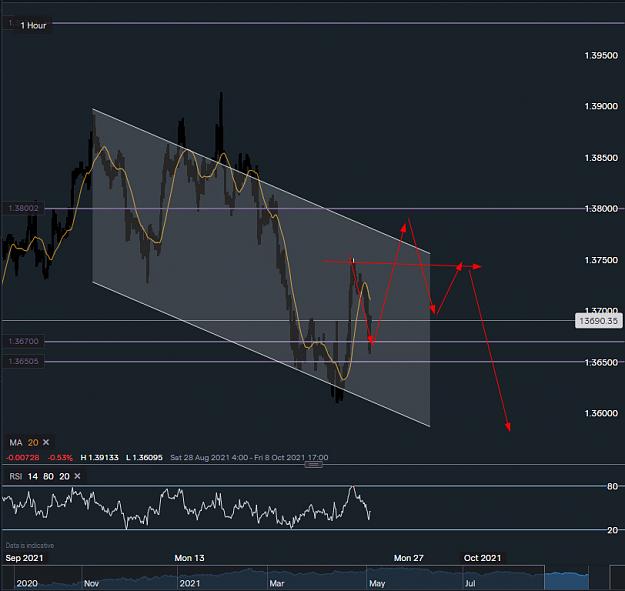Select the 1.38002 horizontal level label

[23, 208]
